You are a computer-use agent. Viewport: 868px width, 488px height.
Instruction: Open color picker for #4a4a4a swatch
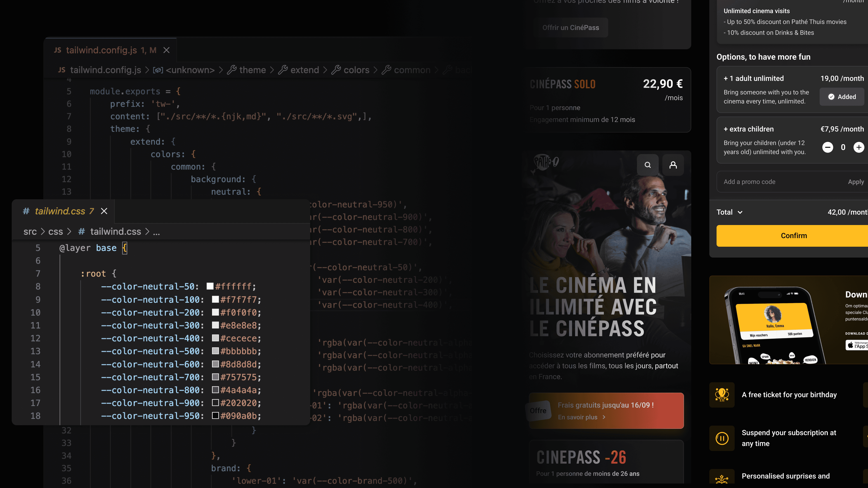215,390
